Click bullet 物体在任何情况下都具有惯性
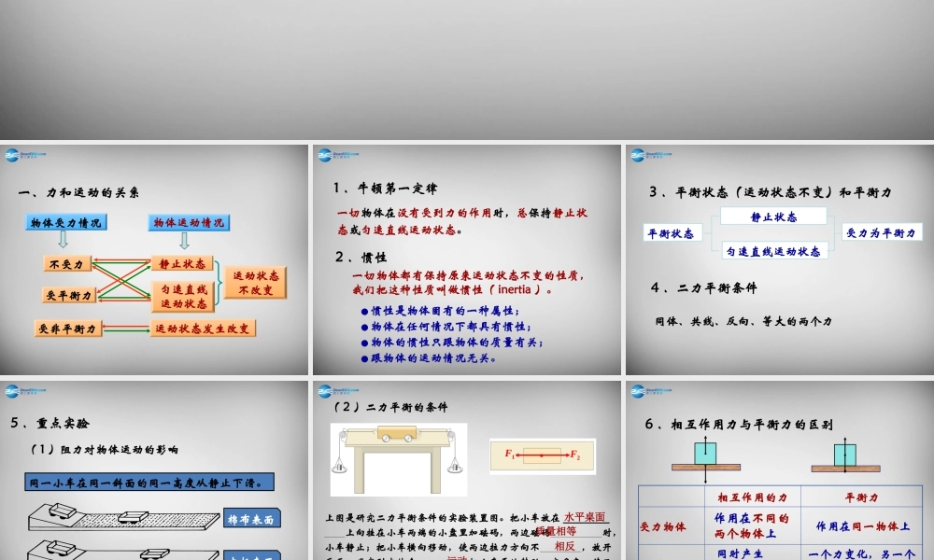Image resolution: width=934 pixels, height=560 pixels. click(x=446, y=327)
